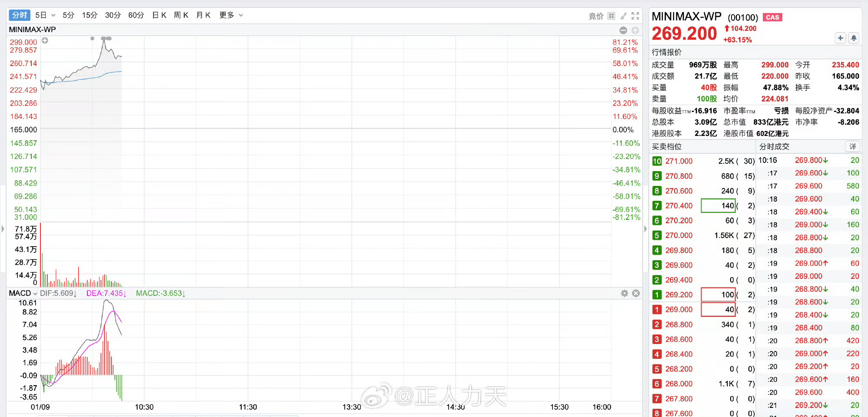Click the CAS session badge
This screenshot has height=417, width=868.
[772, 17]
